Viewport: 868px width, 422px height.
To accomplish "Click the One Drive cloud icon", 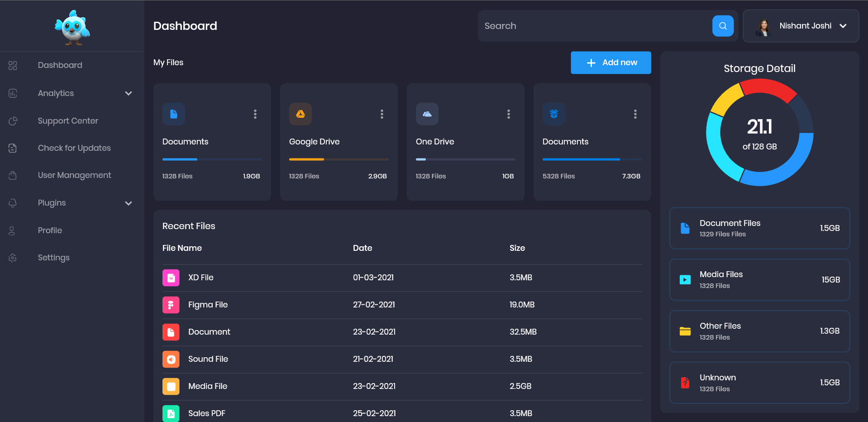I will click(x=427, y=114).
